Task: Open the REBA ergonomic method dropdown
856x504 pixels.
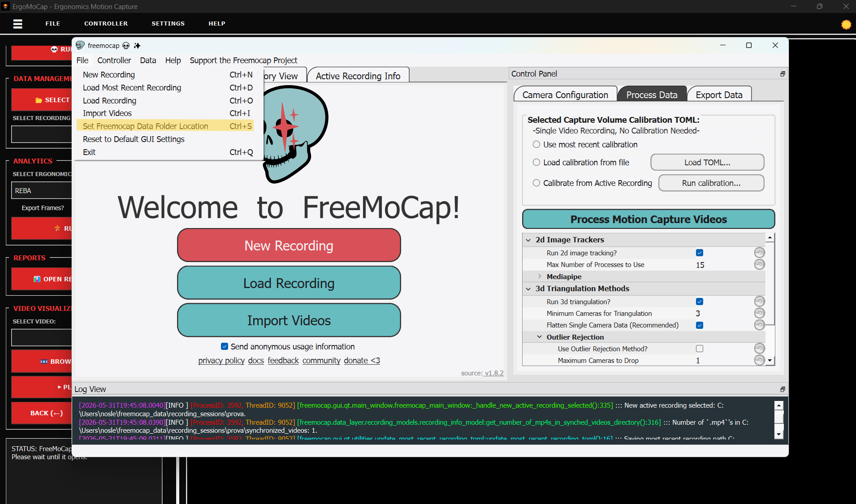Action: pos(41,190)
